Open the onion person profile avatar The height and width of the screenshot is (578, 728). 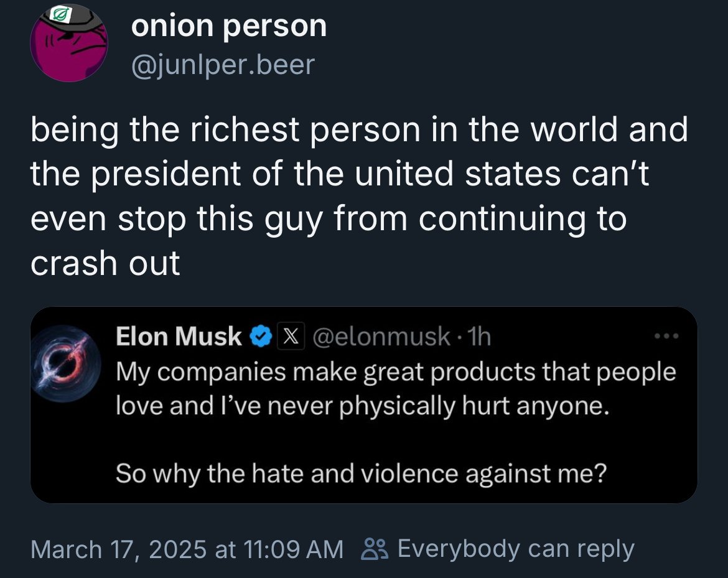(68, 45)
